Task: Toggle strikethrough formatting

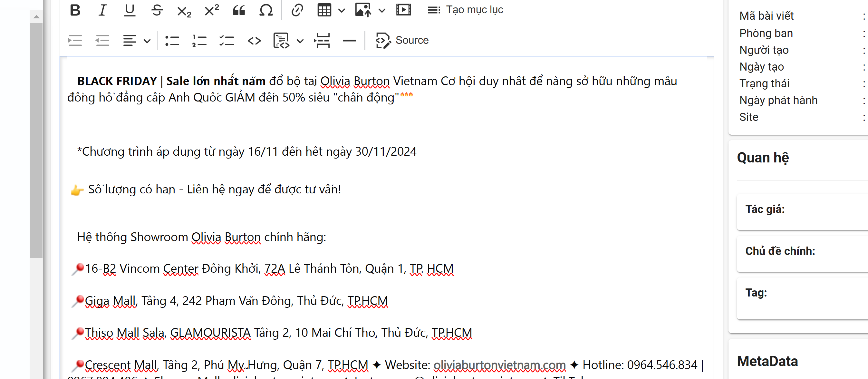Action: (157, 10)
